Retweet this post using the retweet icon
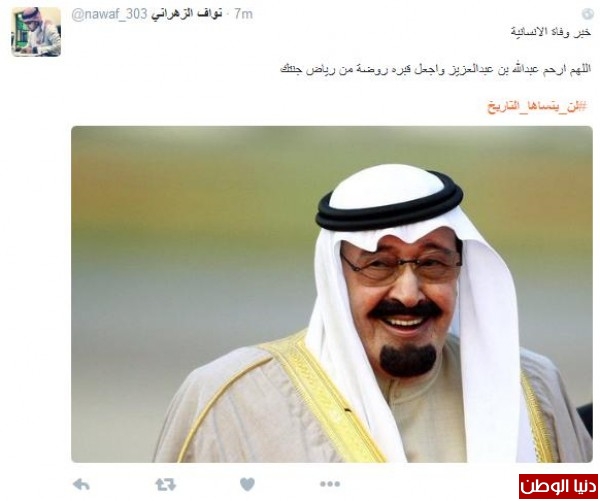Viewport: 600px width, 501px height. pyautogui.click(x=166, y=485)
